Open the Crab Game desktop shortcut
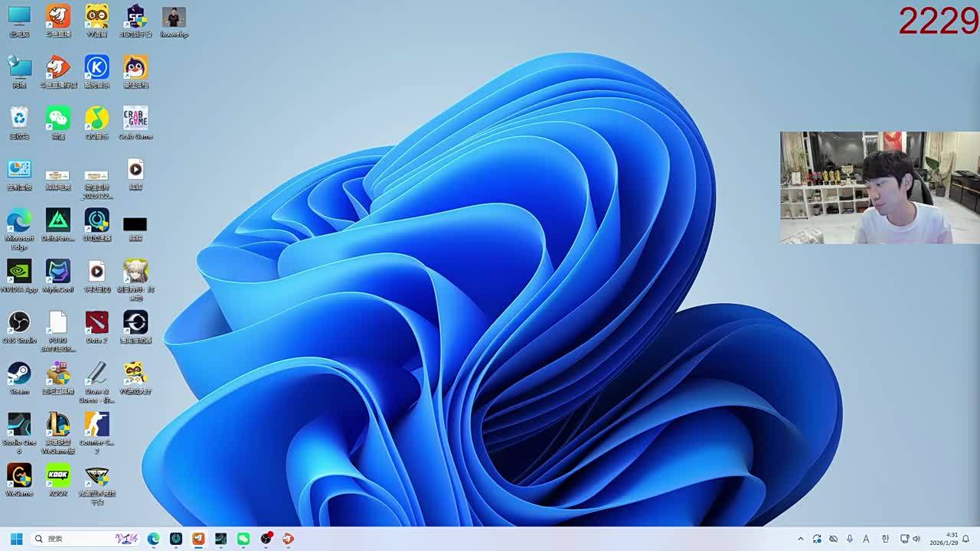The image size is (980, 551). tap(136, 119)
